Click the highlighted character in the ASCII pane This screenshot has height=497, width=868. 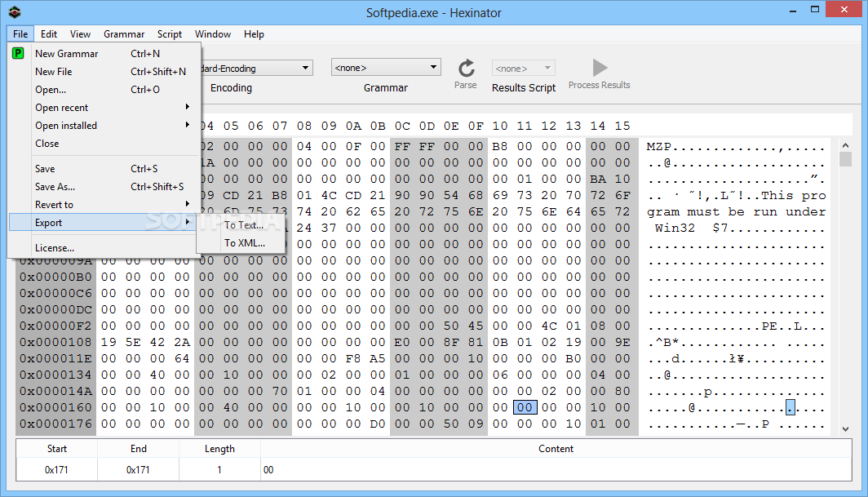[x=790, y=408]
